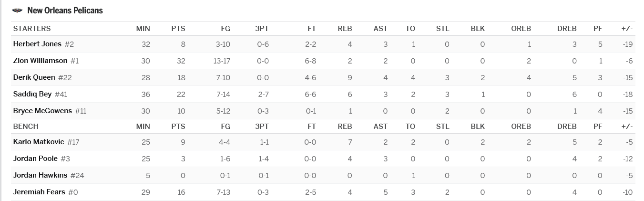This screenshot has width=644, height=201.
Task: Click the MIN header in Starters row
Action: (143, 29)
